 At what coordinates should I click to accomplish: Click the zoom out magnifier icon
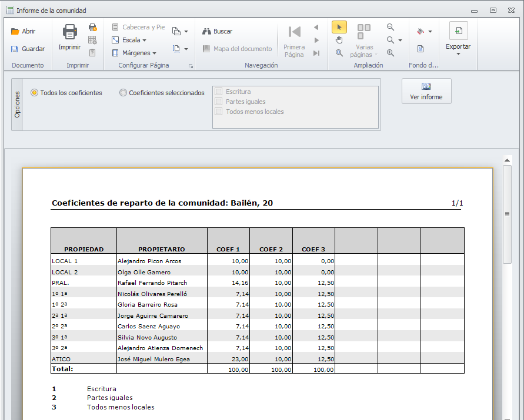[391, 27]
